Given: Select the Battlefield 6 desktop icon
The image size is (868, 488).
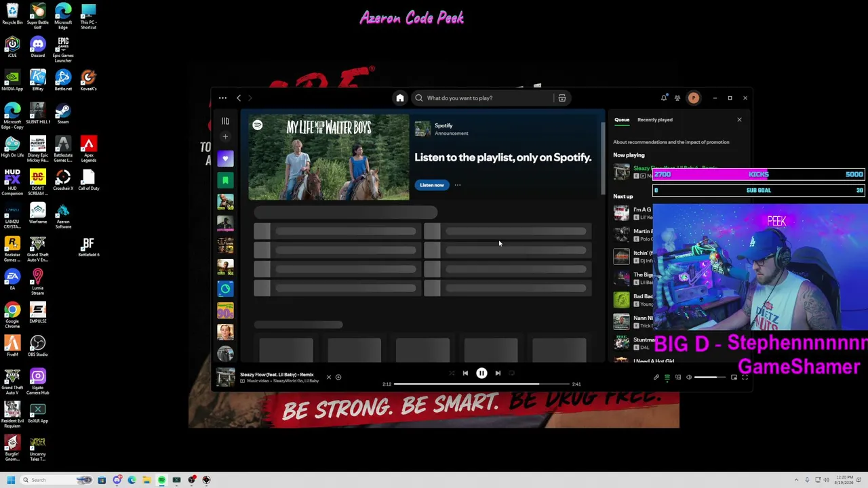Looking at the screenshot, I should click(x=88, y=246).
